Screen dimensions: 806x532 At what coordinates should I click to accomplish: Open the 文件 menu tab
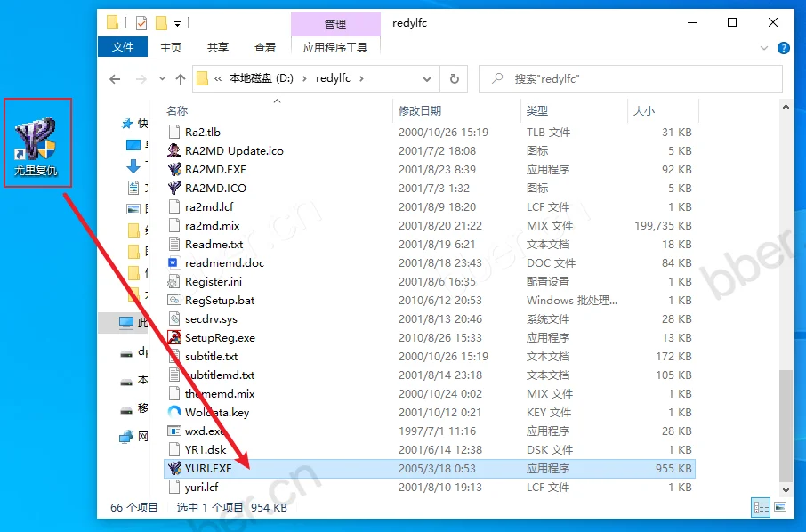(x=123, y=47)
